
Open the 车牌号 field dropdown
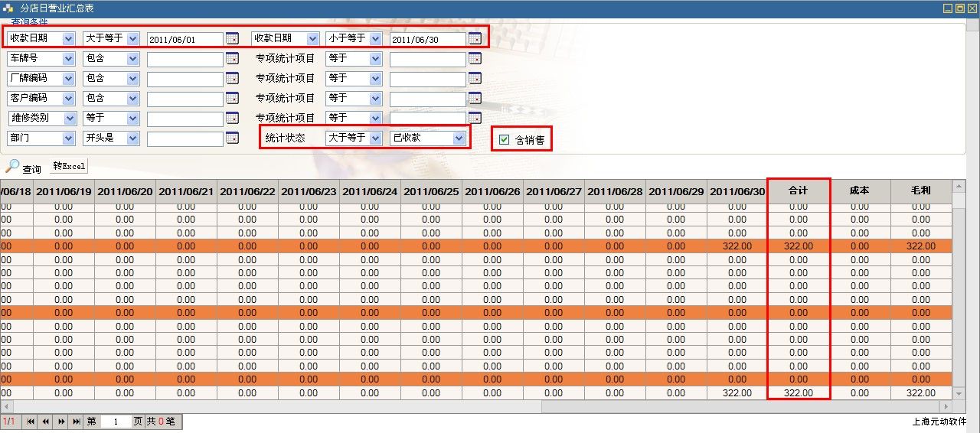click(x=68, y=59)
